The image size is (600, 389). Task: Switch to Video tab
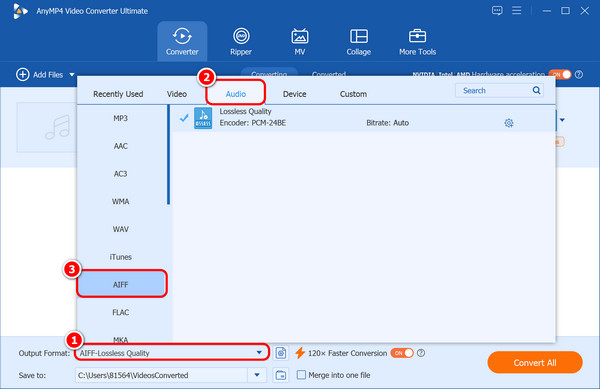tap(177, 94)
